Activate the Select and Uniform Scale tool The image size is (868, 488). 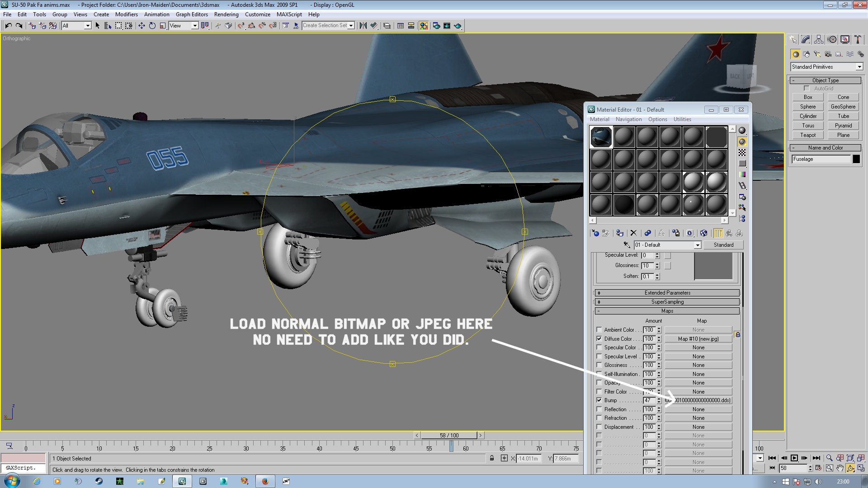(x=163, y=26)
